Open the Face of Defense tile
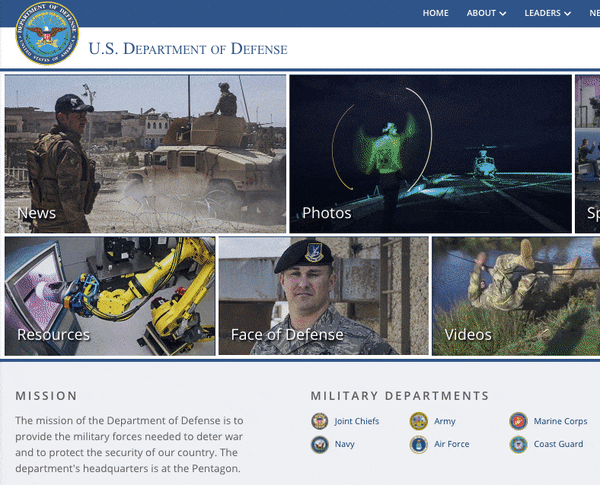 point(323,295)
